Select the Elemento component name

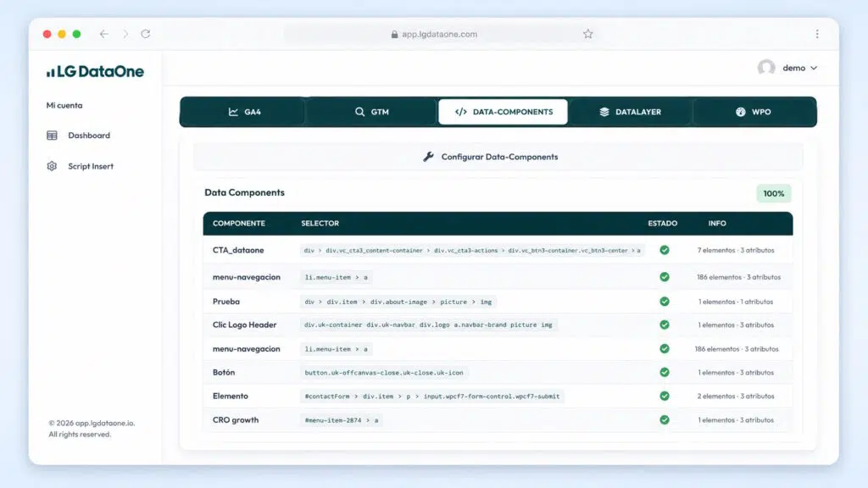coord(231,396)
